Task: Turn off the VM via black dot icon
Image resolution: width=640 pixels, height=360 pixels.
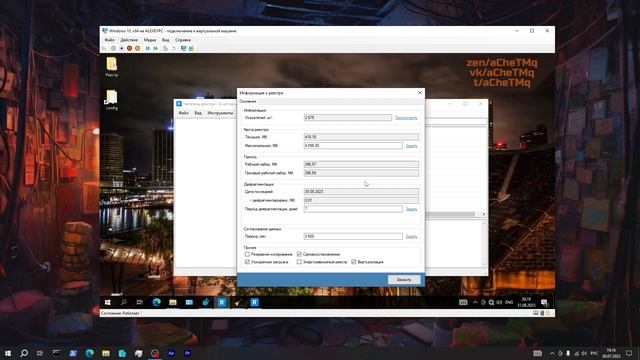Action: click(x=121, y=48)
